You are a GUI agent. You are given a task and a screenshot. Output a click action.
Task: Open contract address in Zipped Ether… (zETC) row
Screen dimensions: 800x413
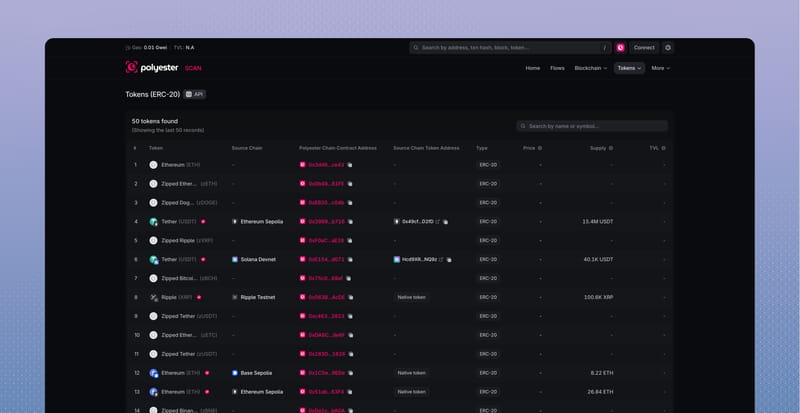(x=327, y=335)
